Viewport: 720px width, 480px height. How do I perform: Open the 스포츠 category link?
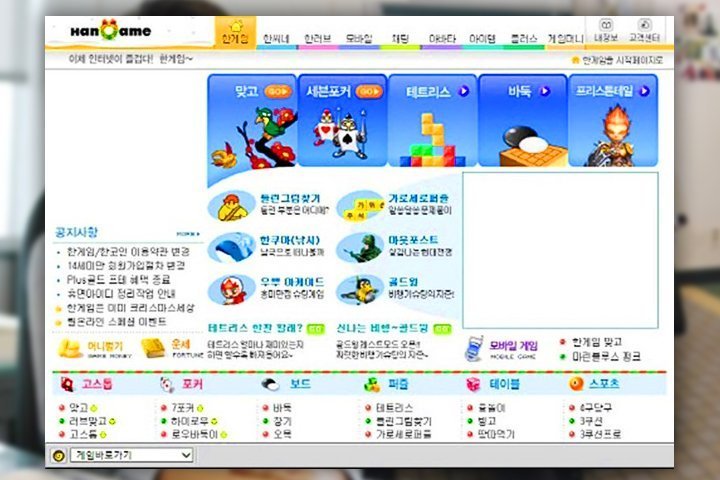[x=604, y=384]
